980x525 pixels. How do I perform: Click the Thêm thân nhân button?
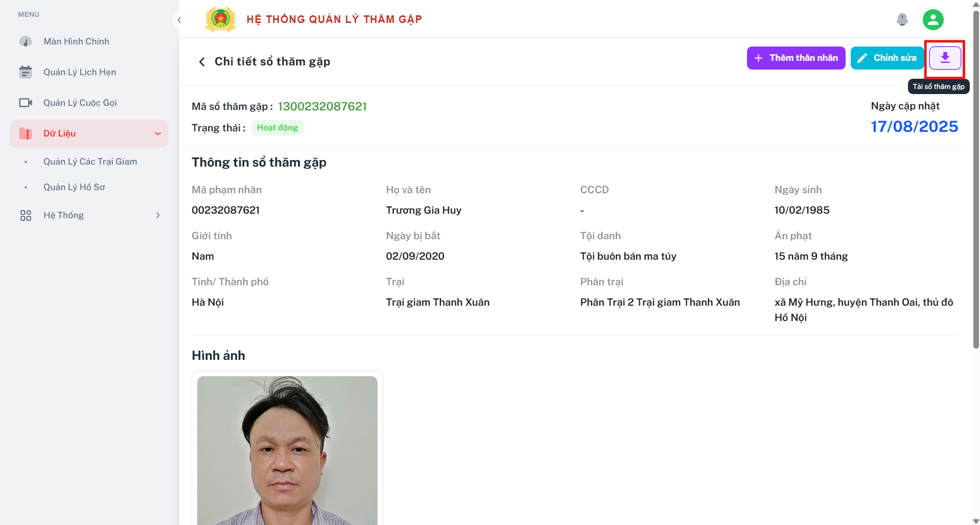click(796, 58)
